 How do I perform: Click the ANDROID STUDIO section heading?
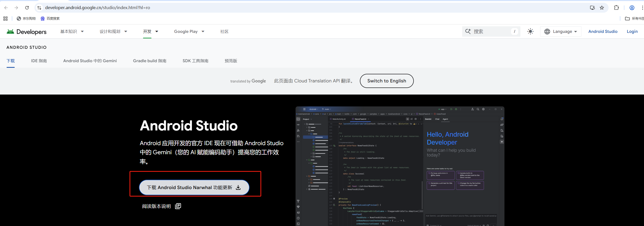tap(27, 47)
